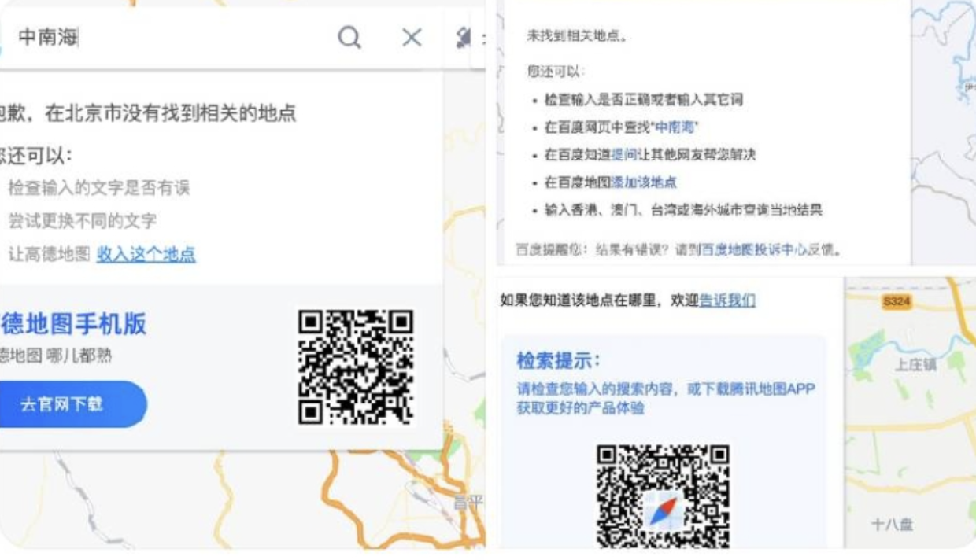Click the 昌平 label on map

(468, 502)
